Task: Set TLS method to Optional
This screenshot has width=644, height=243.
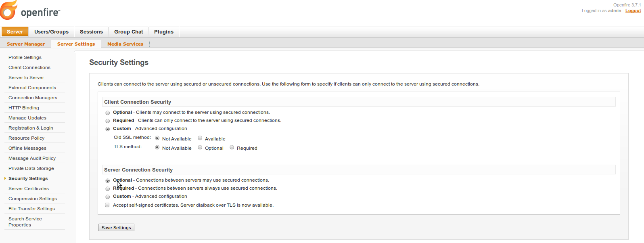Action: pos(200,148)
